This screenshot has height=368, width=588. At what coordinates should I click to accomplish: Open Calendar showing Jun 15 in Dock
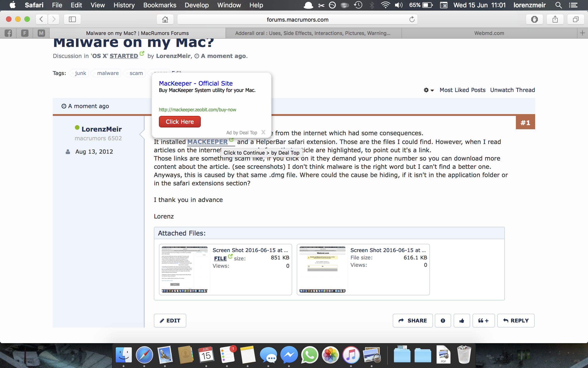click(206, 355)
